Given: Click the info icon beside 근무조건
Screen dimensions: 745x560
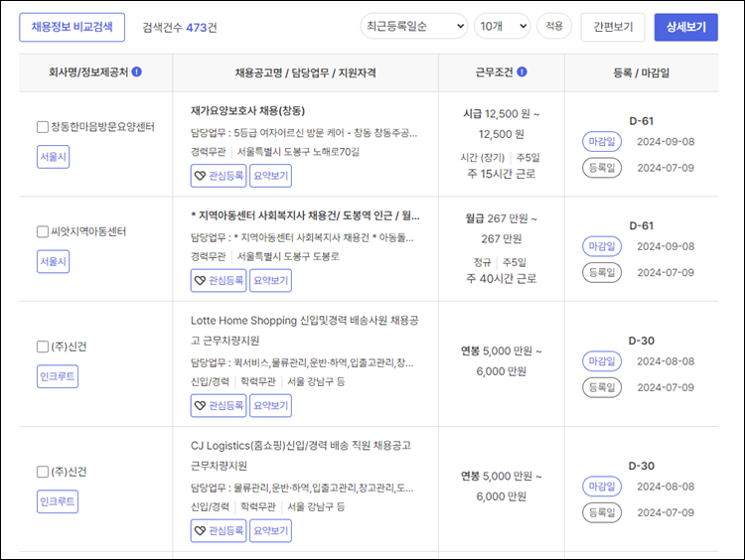Looking at the screenshot, I should point(521,71).
